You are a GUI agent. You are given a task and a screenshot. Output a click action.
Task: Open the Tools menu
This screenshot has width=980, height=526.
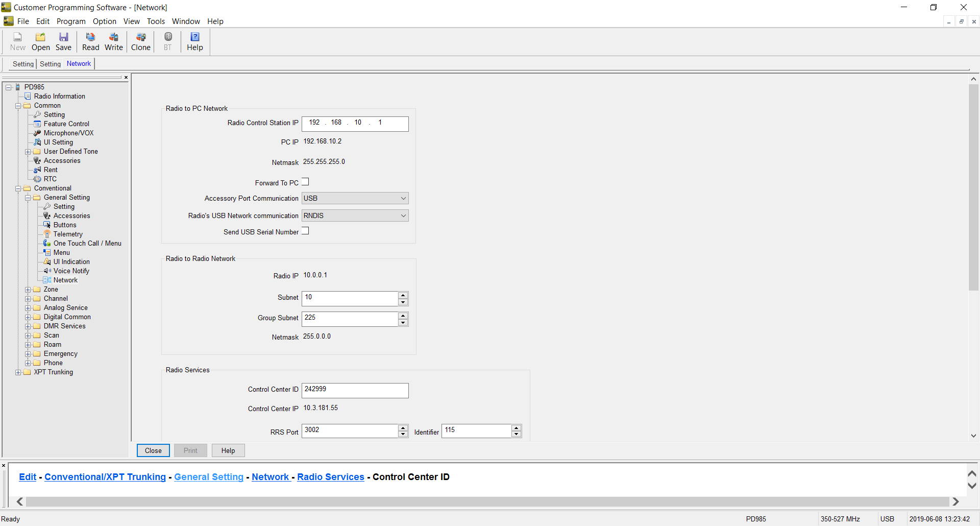coord(156,21)
